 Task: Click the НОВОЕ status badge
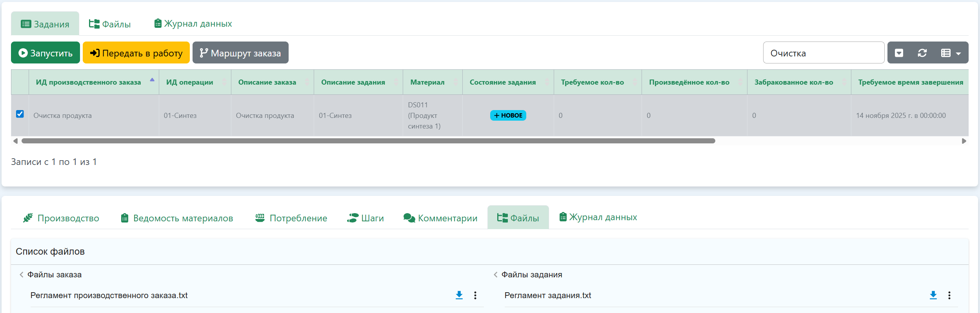(508, 116)
